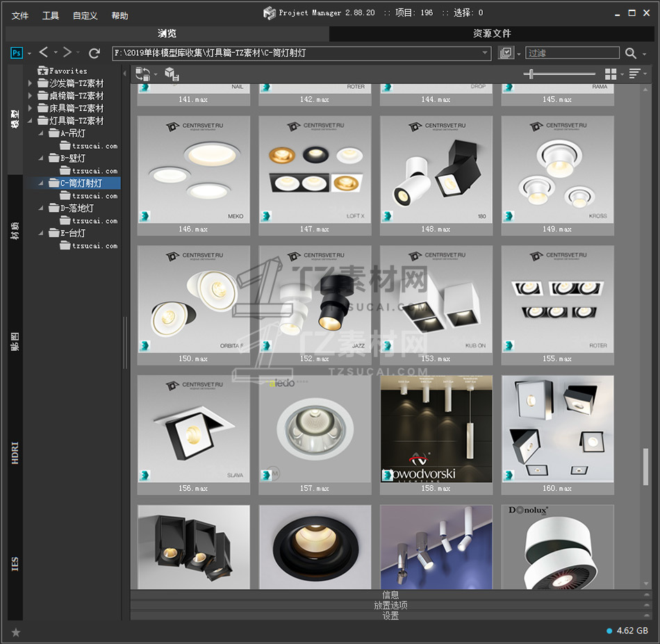Expand the 信息 panel
Image resolution: width=660 pixels, height=644 pixels.
click(390, 595)
